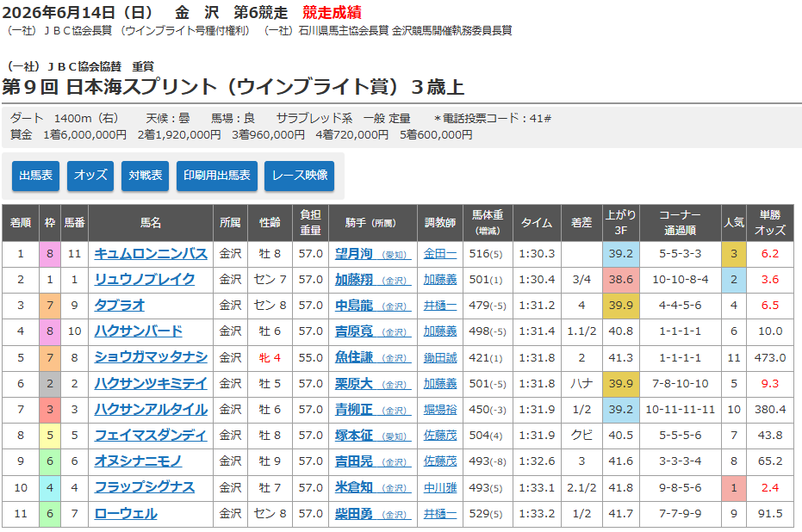Open horse link ハクサンバード
The height and width of the screenshot is (532, 802).
click(x=139, y=331)
